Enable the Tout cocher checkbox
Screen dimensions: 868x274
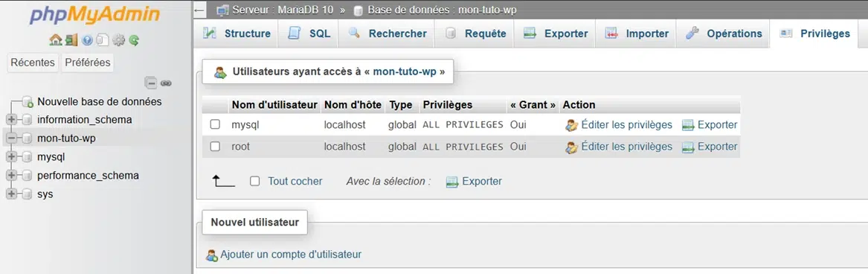point(254,181)
